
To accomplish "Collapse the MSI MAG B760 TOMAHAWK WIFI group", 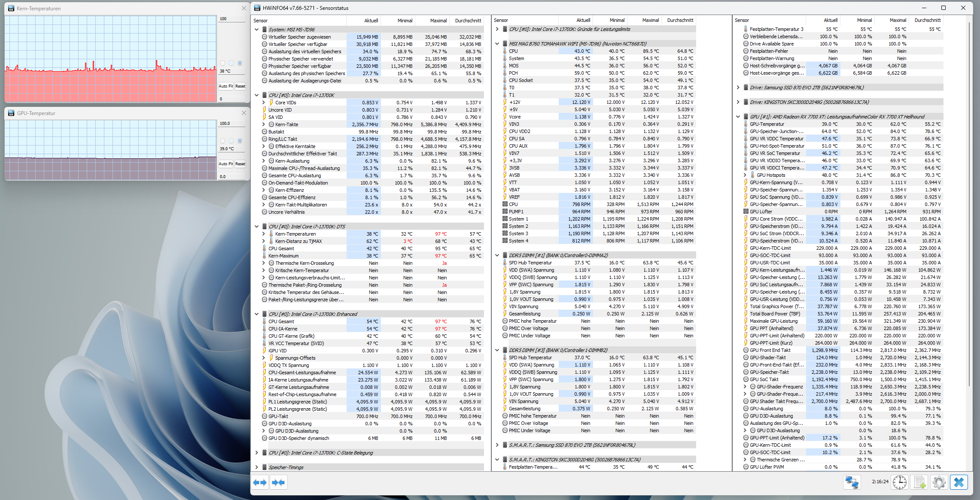I will click(497, 43).
